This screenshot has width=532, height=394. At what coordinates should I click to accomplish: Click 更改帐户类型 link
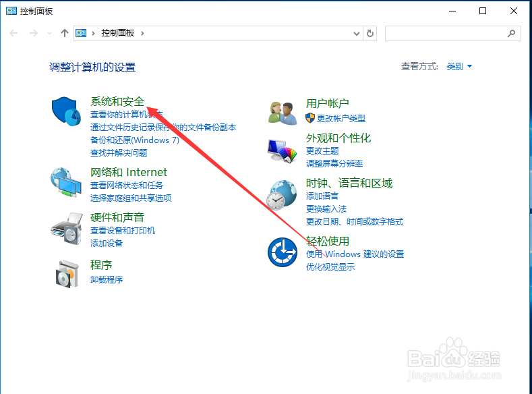pos(341,119)
